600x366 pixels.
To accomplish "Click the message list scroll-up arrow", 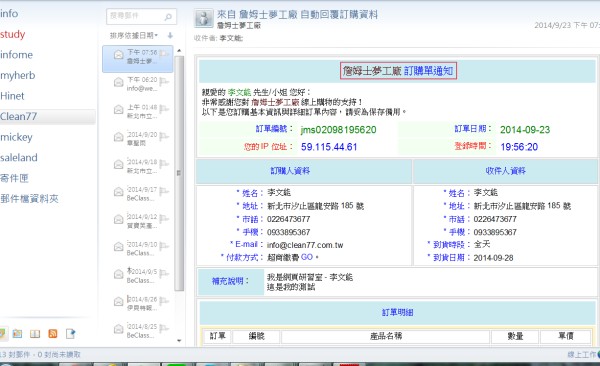I will click(179, 51).
